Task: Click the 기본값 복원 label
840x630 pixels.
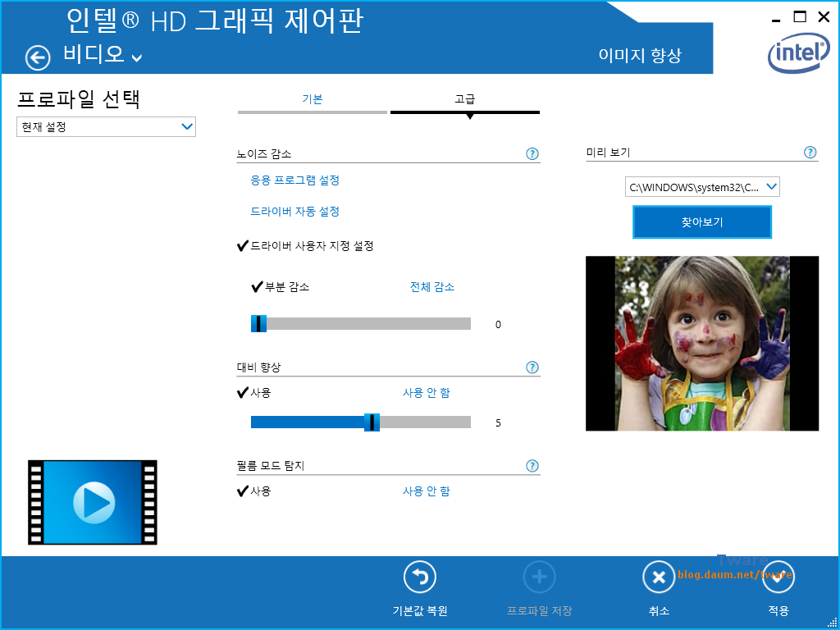Action: [420, 610]
